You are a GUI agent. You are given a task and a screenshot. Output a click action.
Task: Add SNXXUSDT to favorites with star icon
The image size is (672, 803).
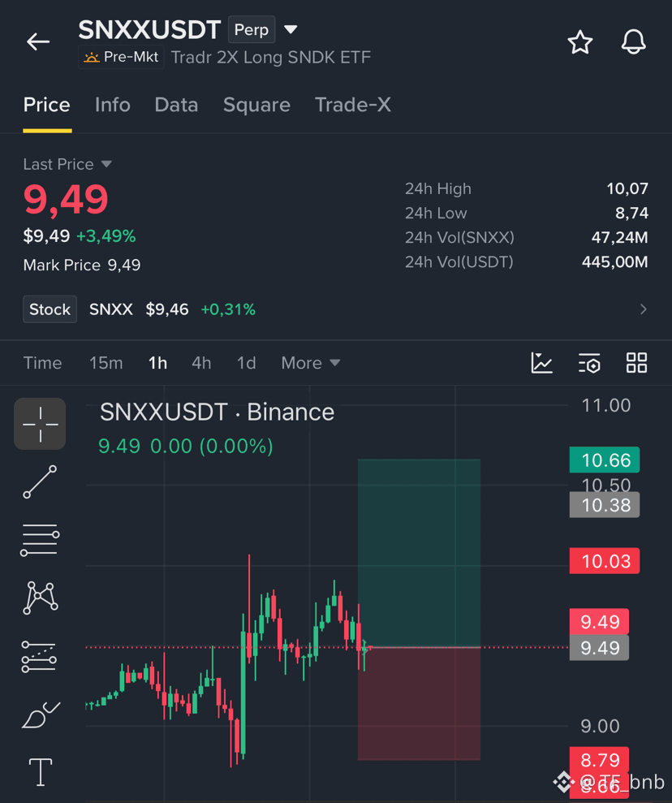pyautogui.click(x=579, y=42)
